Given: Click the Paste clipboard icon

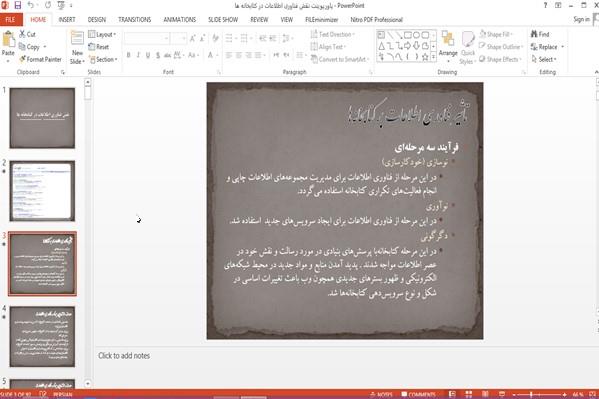Looking at the screenshot, I should tap(8, 39).
